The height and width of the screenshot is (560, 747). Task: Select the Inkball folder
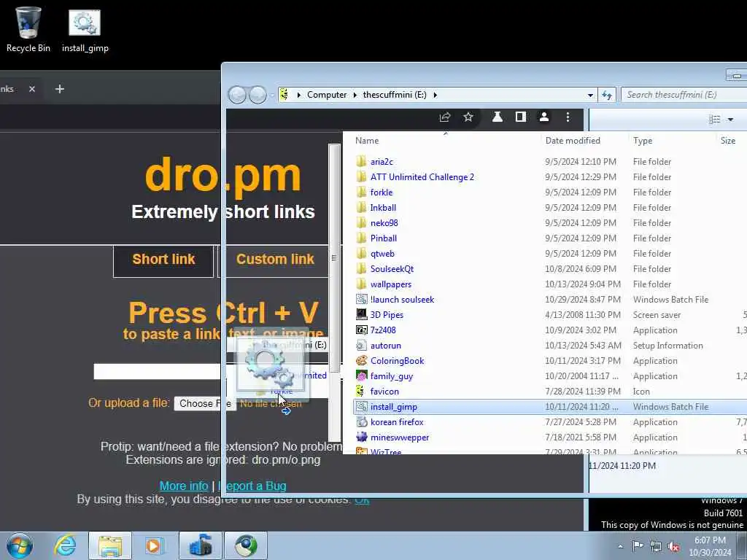[383, 208]
